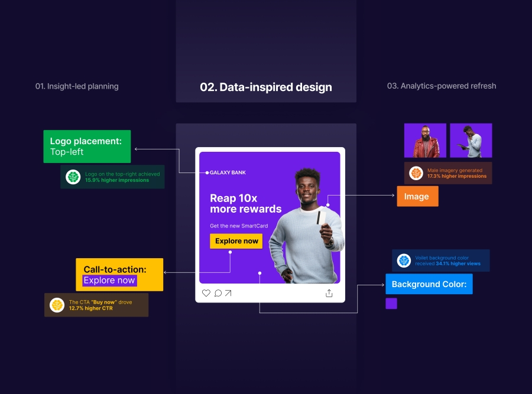Click the yellow Explore now button
Viewport: 532px width, 394px height.
(x=236, y=241)
